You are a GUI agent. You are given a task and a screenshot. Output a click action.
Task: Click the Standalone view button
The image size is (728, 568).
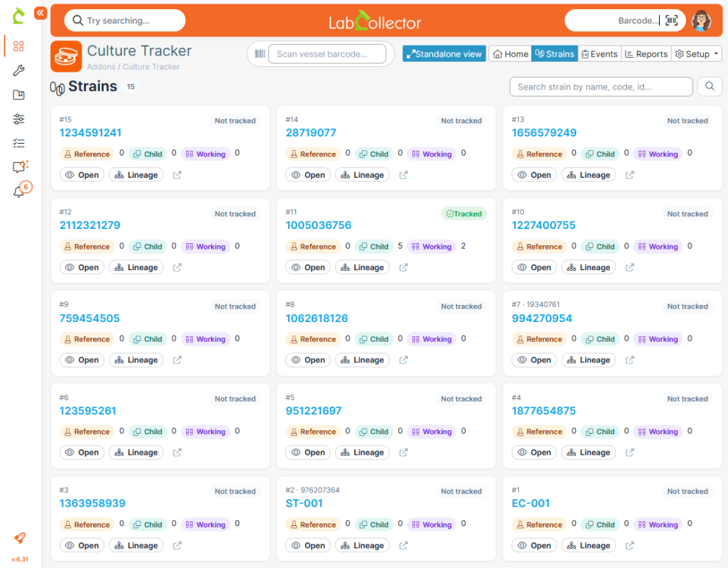pos(444,54)
